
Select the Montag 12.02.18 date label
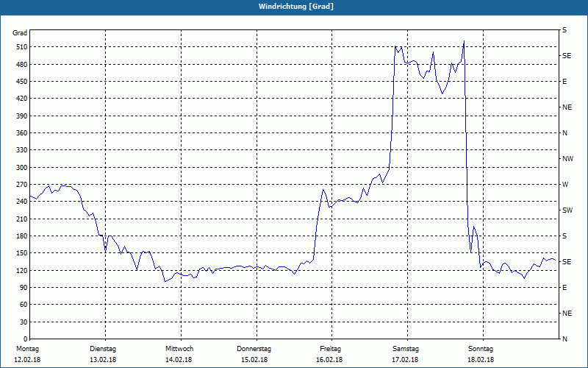[x=27, y=354]
